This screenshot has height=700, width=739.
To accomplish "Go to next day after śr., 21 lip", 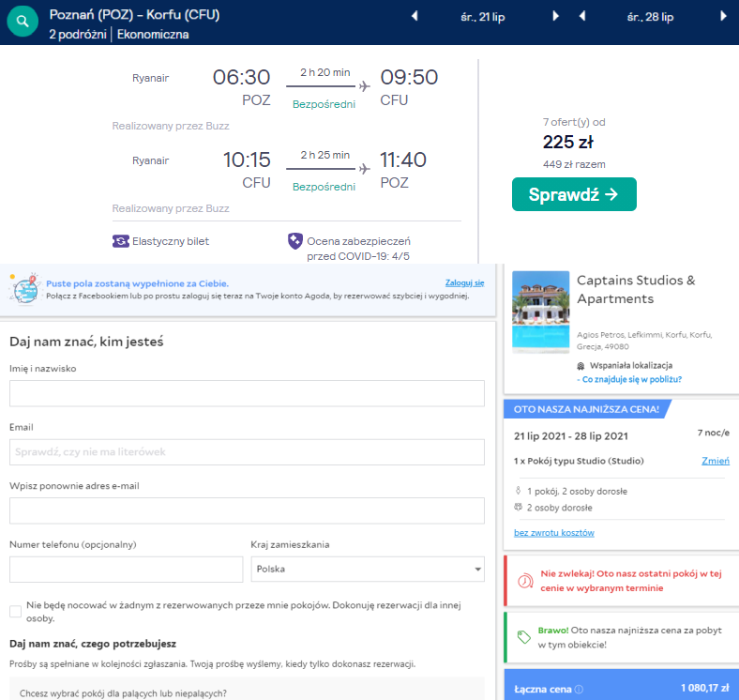I will [x=556, y=16].
